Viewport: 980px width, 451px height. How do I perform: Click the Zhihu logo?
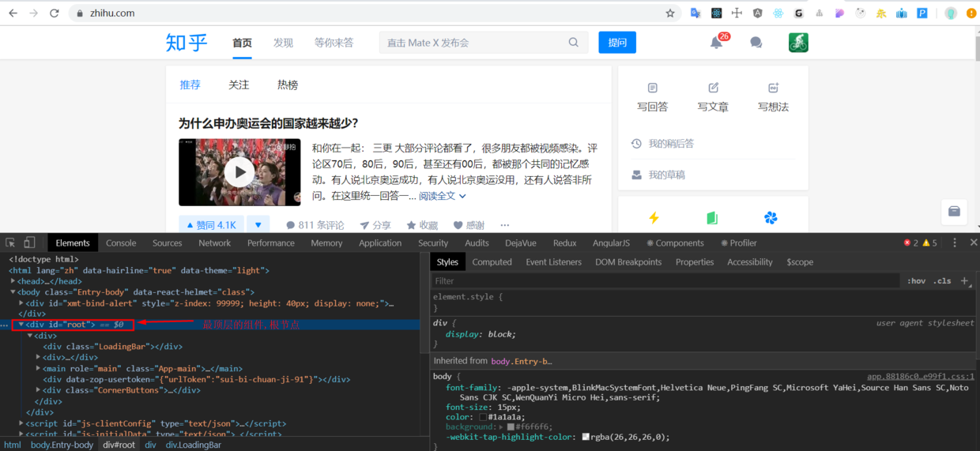[187, 42]
